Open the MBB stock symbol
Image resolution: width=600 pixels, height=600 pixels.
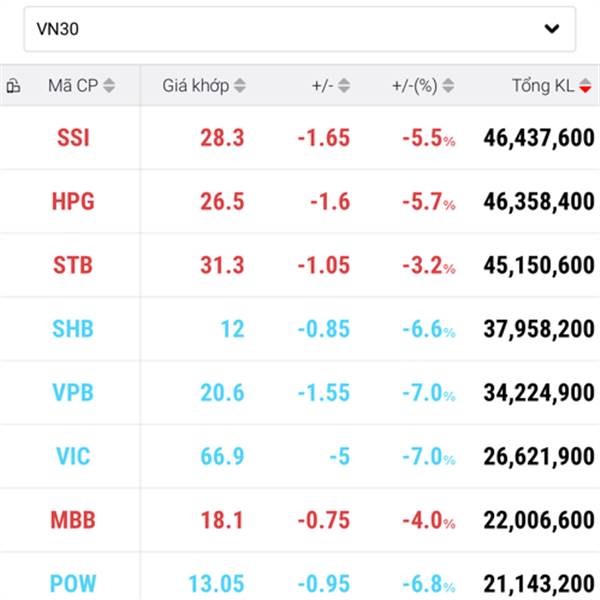pos(73,520)
